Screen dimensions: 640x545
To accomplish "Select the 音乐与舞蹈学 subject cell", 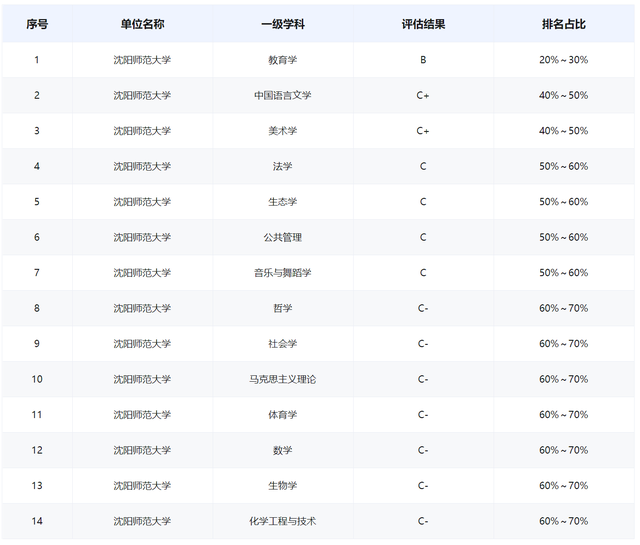I will click(283, 273).
